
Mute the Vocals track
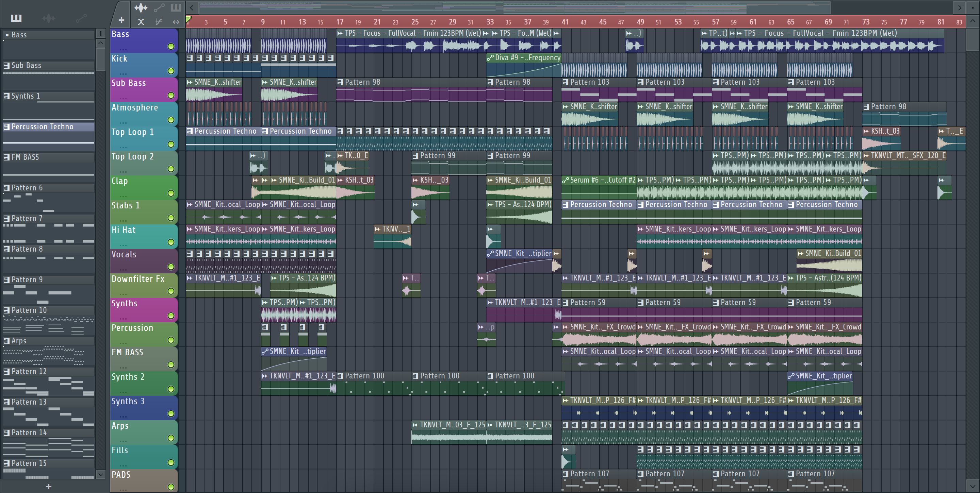[171, 267]
